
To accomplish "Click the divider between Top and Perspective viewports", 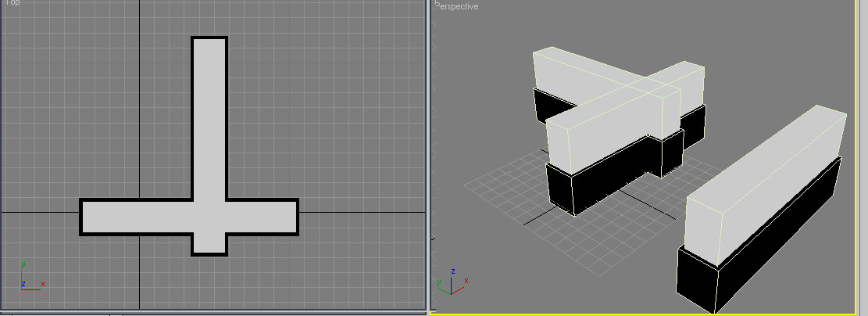I will point(428,156).
